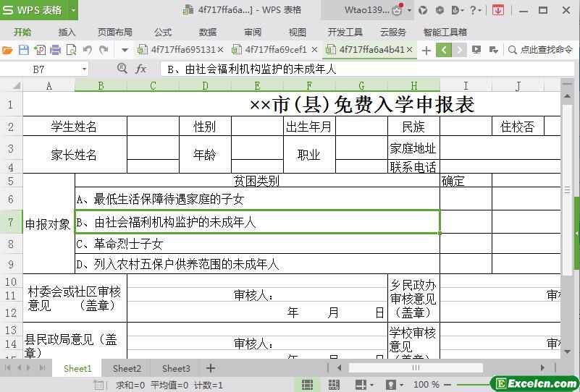The image size is (580, 392).
Task: Click the horizontal scrollbar right arrow
Action: click(542, 368)
